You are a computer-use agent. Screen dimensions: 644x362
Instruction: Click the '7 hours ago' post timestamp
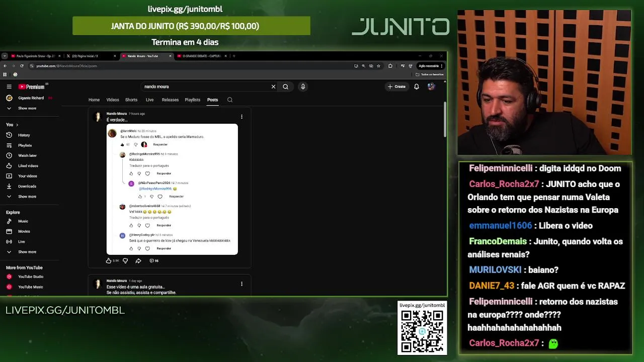[x=137, y=114]
